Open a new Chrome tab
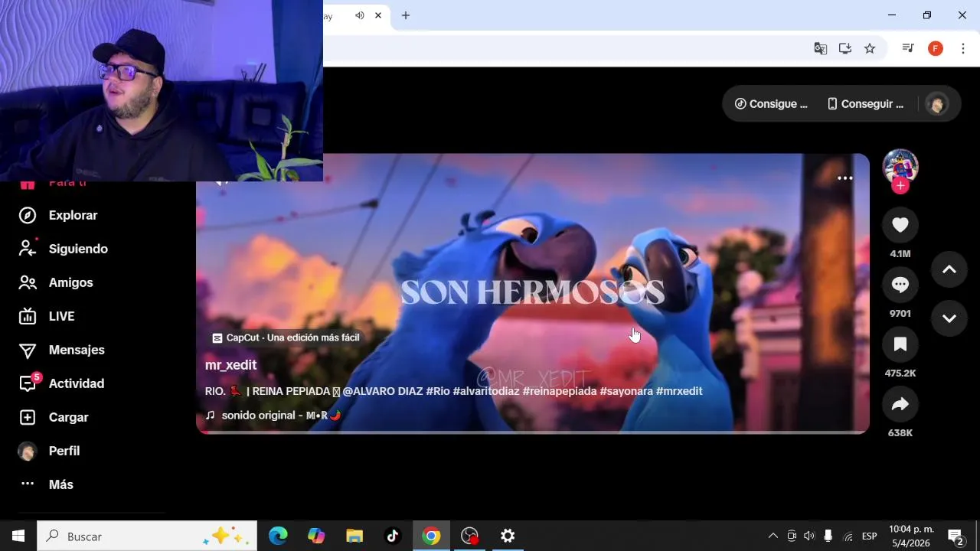980x551 pixels. 406,15
